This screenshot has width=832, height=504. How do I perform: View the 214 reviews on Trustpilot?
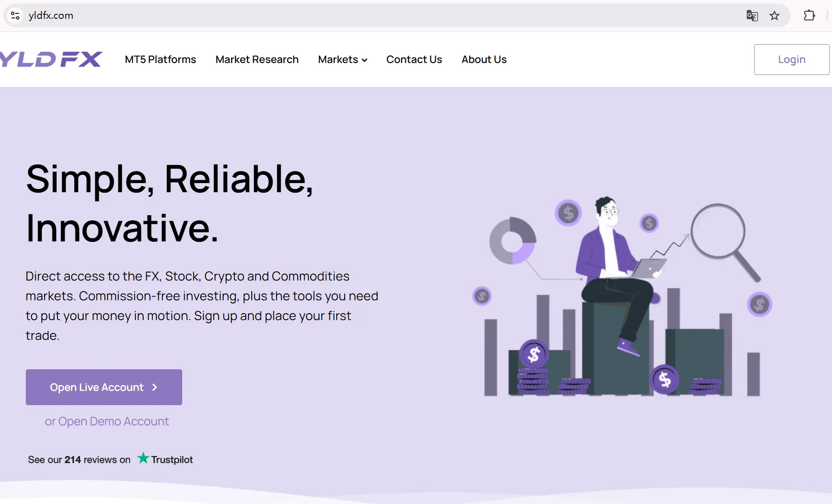click(110, 459)
